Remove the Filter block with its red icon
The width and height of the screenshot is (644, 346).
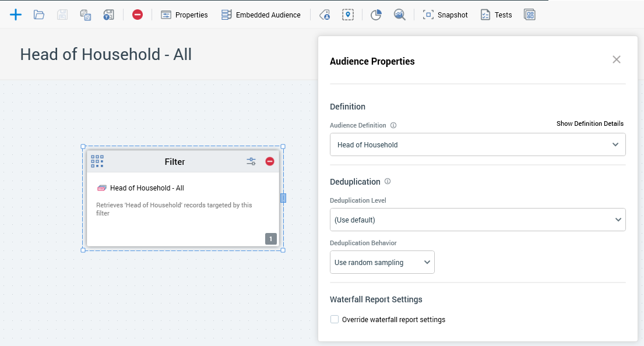tap(270, 161)
